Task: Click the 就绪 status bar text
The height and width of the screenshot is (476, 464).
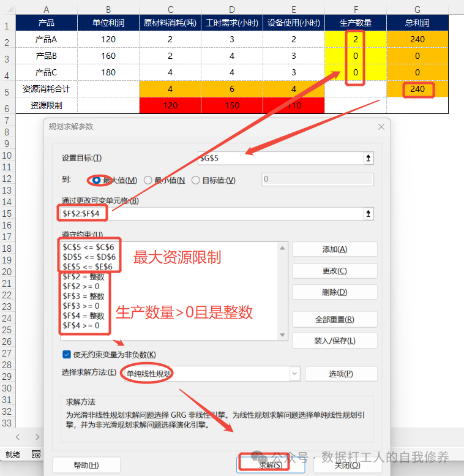Action: [12, 454]
